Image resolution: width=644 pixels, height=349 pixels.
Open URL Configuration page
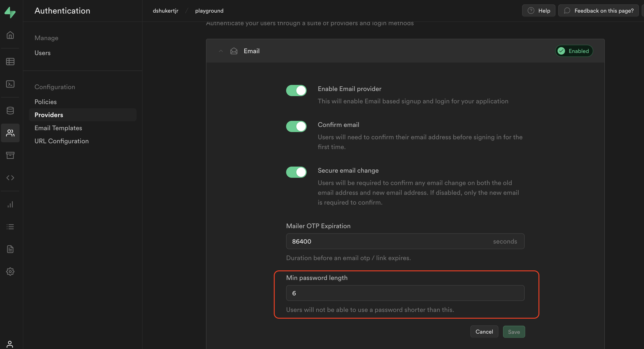tap(62, 141)
